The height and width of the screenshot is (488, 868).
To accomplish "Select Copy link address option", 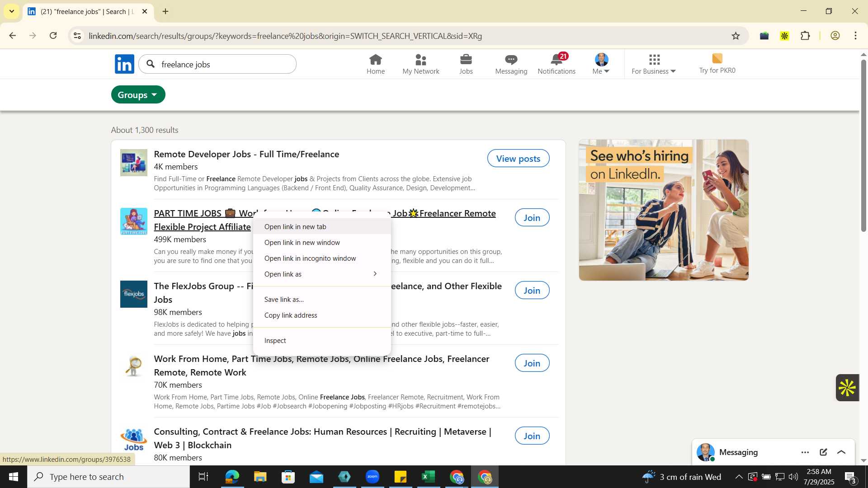I will (322, 315).
